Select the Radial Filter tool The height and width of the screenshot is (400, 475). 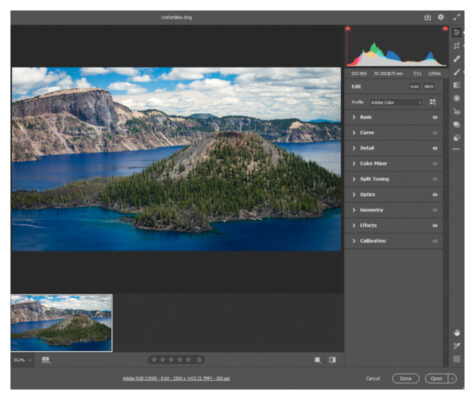[x=457, y=98]
